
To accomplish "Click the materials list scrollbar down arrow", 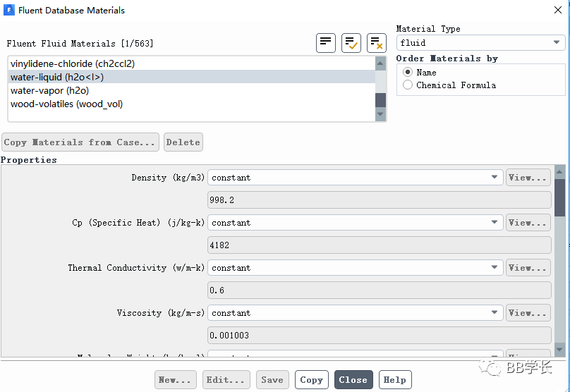I will (380, 114).
